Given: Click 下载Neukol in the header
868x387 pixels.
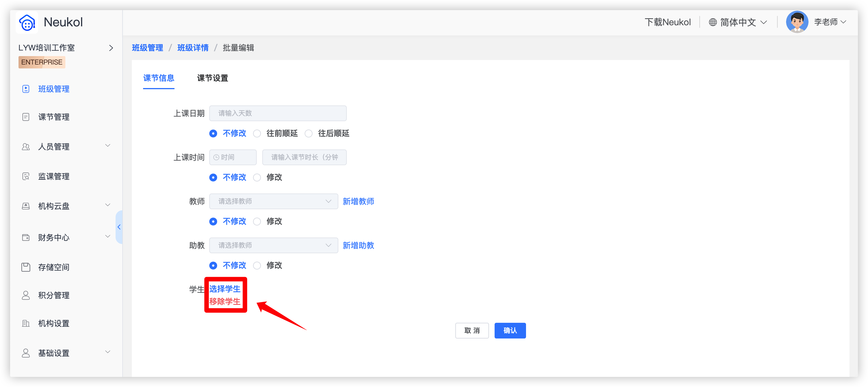Looking at the screenshot, I should (x=667, y=22).
